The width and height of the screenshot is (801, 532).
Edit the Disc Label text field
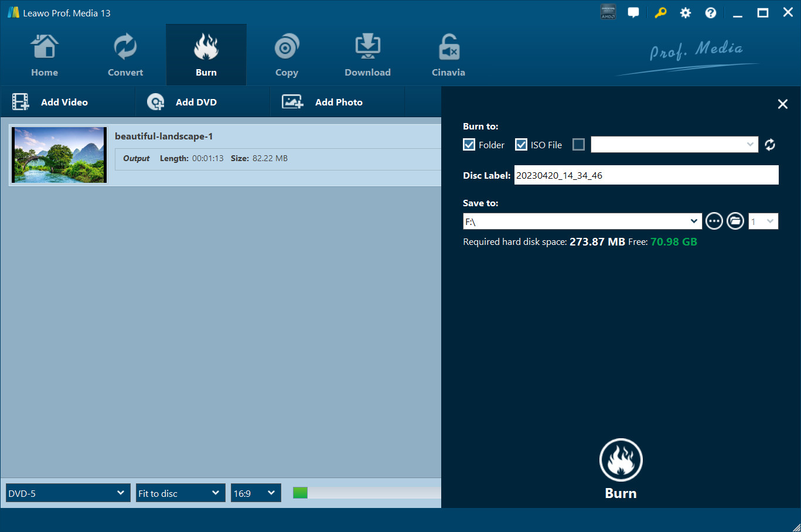646,175
